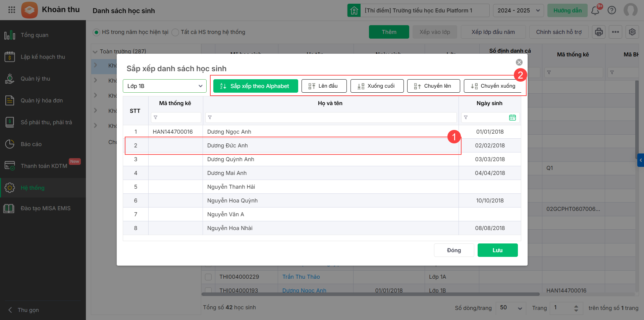Image resolution: width=644 pixels, height=320 pixels.
Task: Open the 2024 - 2025 school year dropdown
Action: pyautogui.click(x=519, y=10)
